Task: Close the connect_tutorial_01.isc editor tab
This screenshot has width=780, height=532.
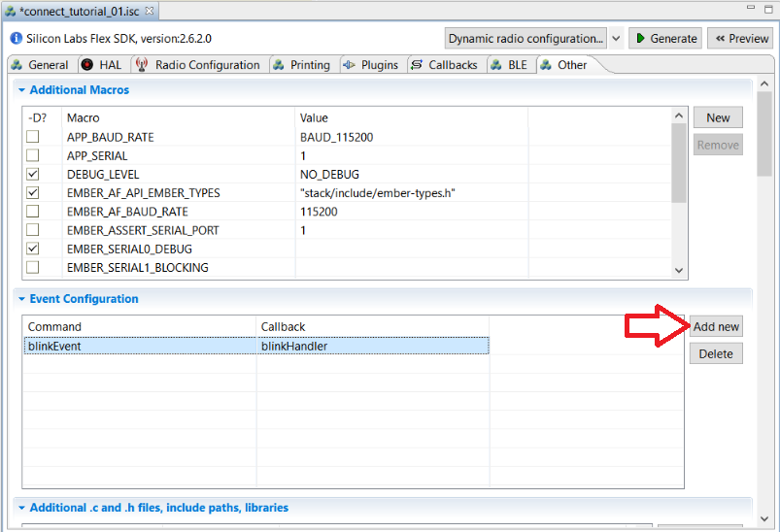Action: (149, 11)
